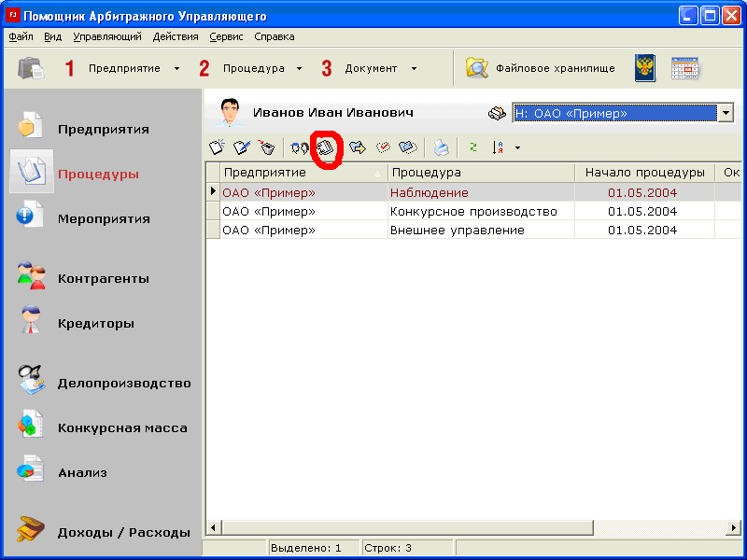Click step 2 Процедура button

(242, 68)
